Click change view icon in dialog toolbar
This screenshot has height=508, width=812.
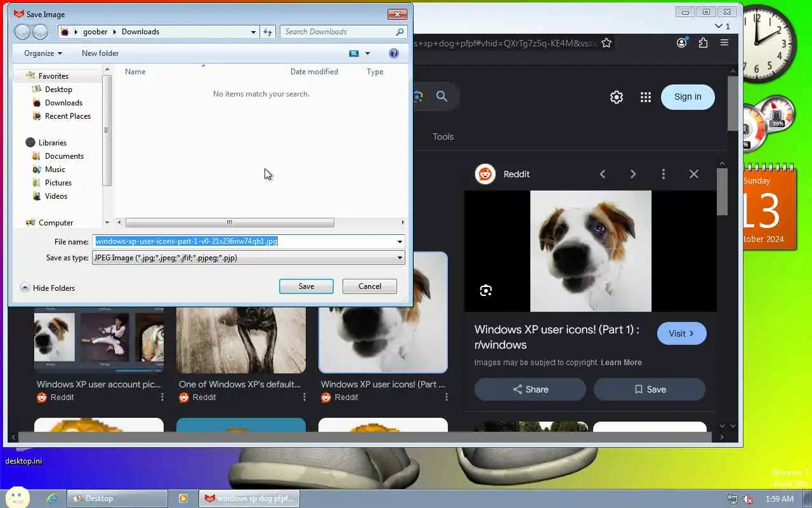[354, 53]
